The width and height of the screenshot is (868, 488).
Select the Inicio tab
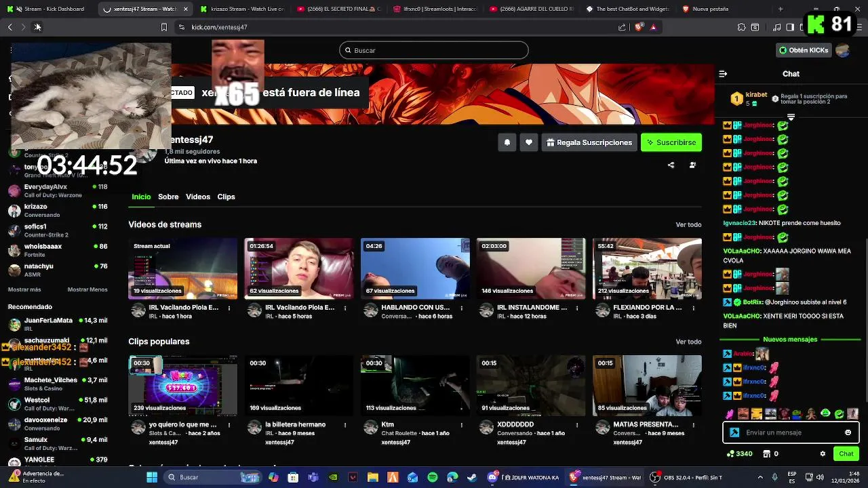[141, 197]
